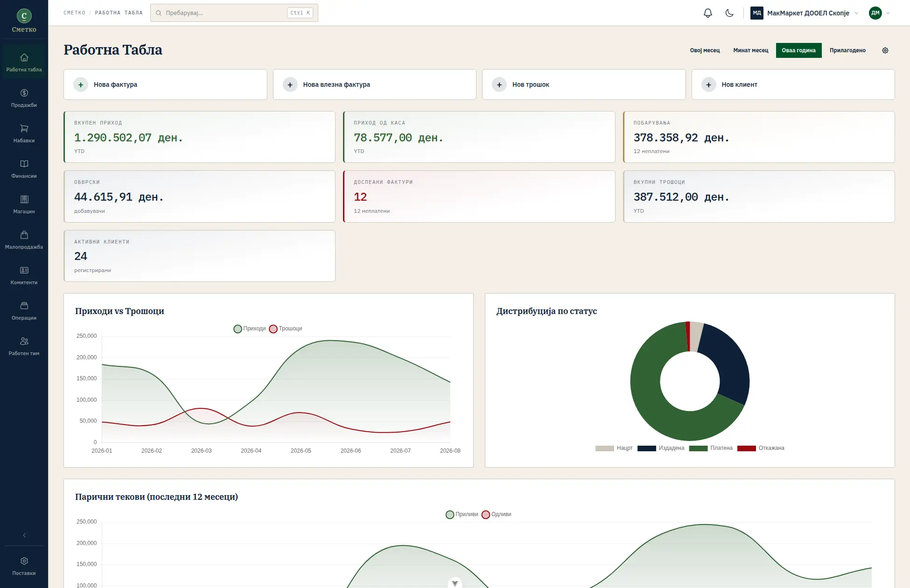This screenshot has width=910, height=588.
Task: Open the Обврски card
Action: (x=199, y=196)
